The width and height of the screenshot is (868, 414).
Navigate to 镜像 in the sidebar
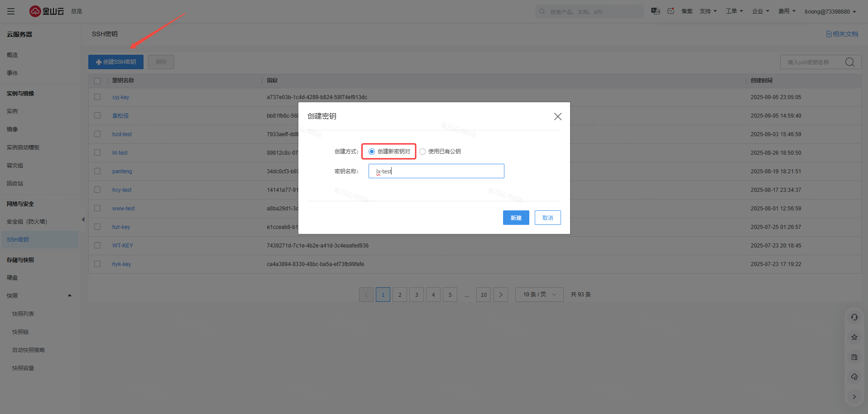[12, 129]
